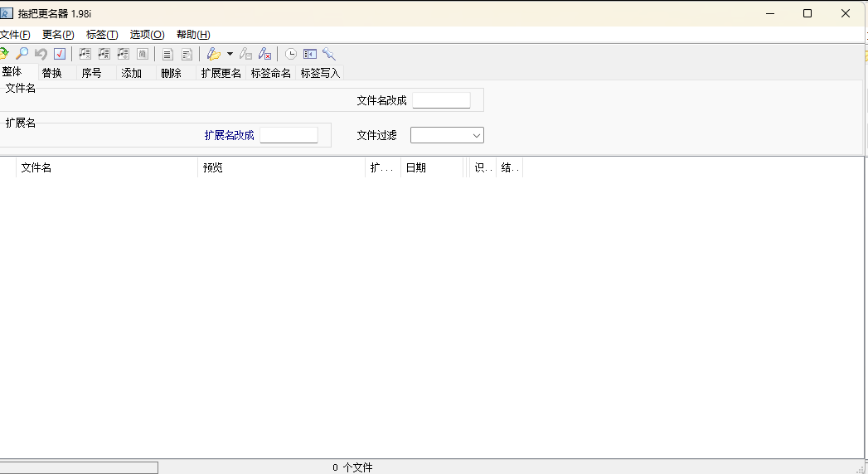Click the second music note tag icon
868x474 pixels.
coord(104,54)
